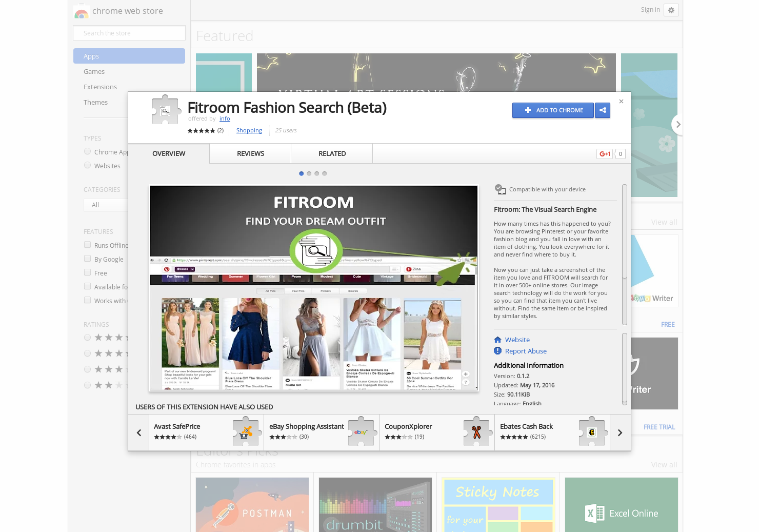Open the Shopping category link

tap(249, 130)
